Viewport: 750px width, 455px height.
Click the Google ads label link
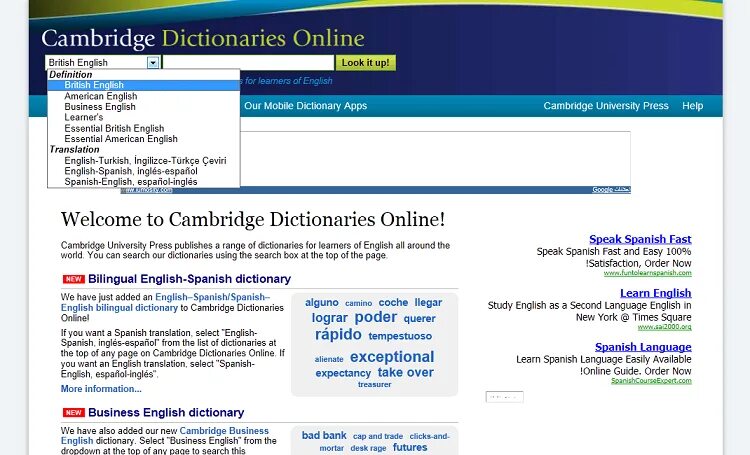point(611,189)
